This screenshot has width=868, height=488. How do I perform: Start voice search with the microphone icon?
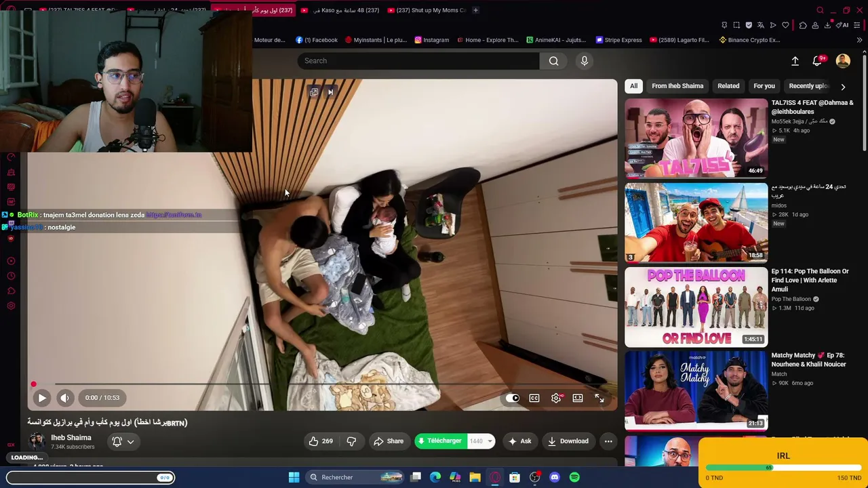coord(585,61)
